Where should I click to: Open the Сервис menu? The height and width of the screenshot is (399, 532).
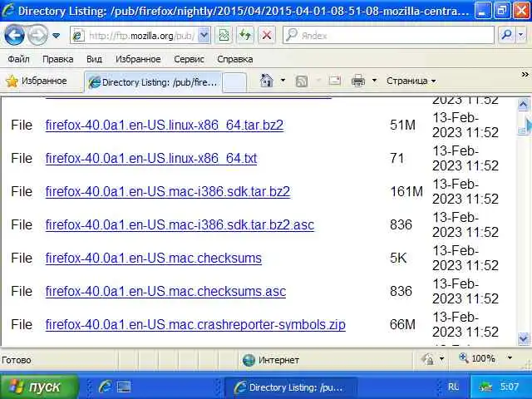189,59
